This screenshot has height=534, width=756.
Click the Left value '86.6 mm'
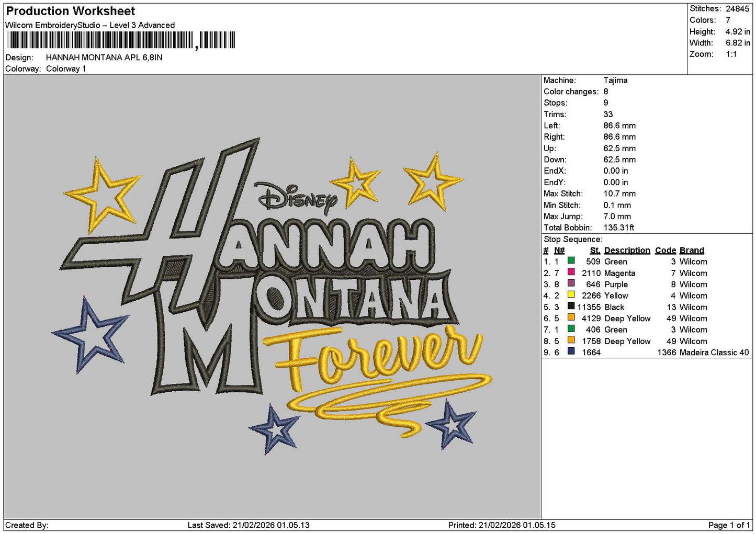point(620,126)
